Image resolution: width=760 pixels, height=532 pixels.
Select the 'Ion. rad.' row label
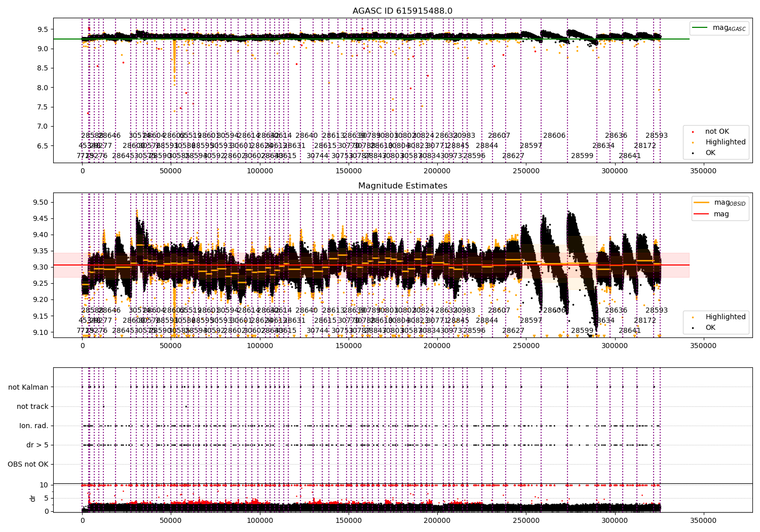(34, 426)
